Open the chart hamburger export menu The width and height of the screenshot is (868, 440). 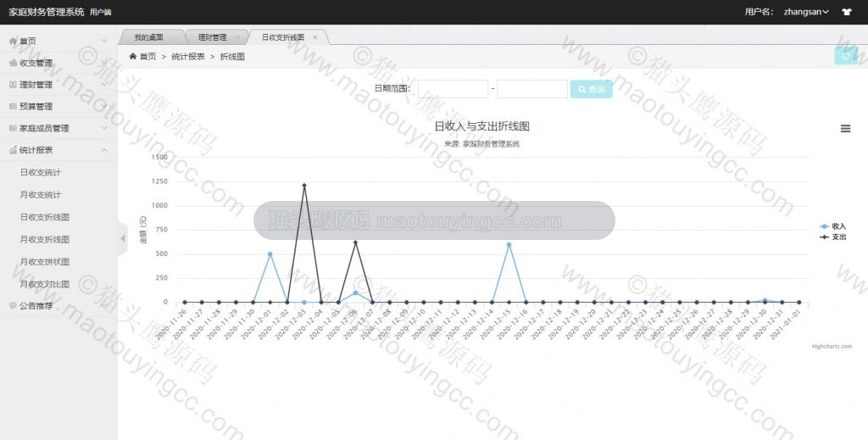click(845, 128)
